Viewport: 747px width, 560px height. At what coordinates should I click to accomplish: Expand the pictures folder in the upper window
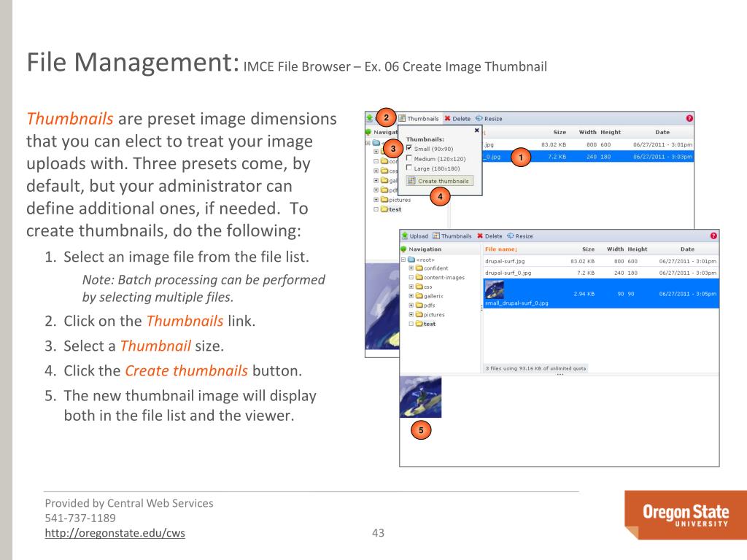click(376, 200)
